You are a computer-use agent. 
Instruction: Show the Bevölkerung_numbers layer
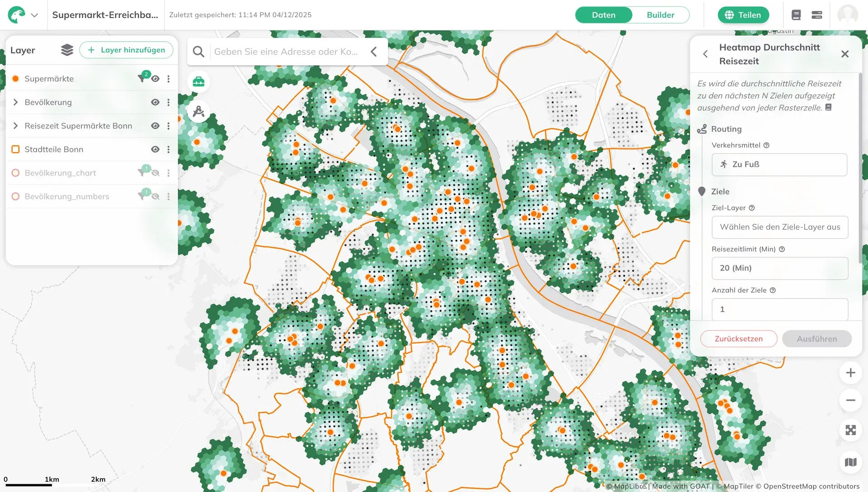click(x=155, y=196)
